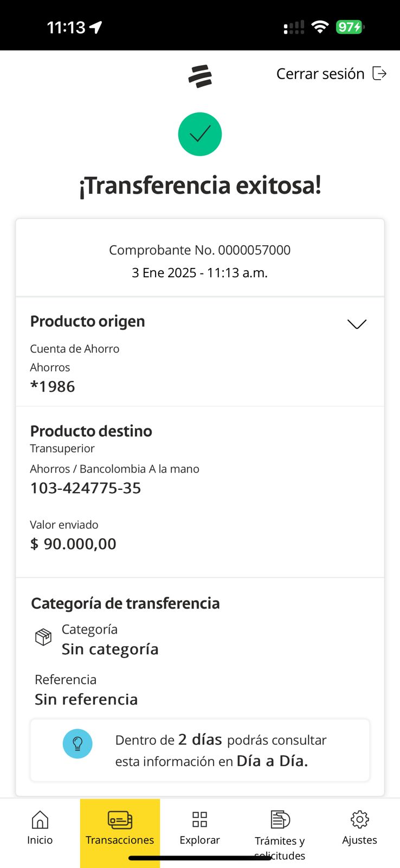Tap the Inicio house icon

[40, 820]
